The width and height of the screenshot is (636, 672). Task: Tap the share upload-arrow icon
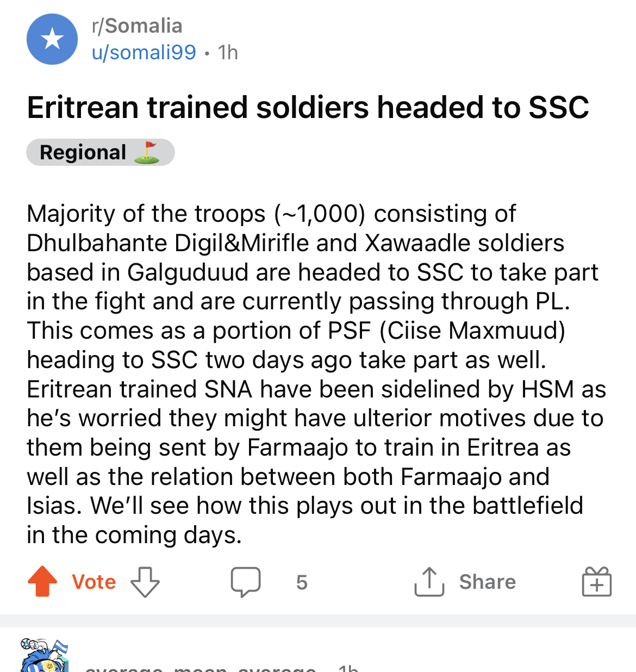point(429,581)
